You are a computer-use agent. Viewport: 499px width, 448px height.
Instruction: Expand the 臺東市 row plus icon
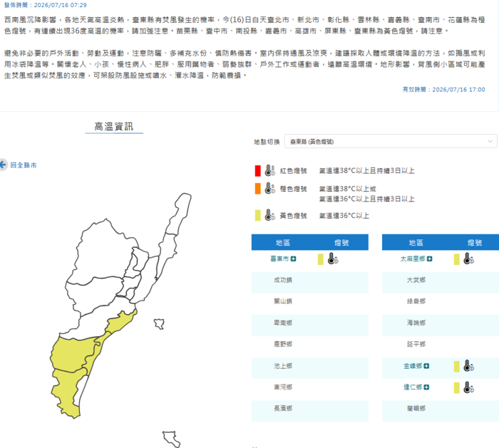[x=293, y=259]
